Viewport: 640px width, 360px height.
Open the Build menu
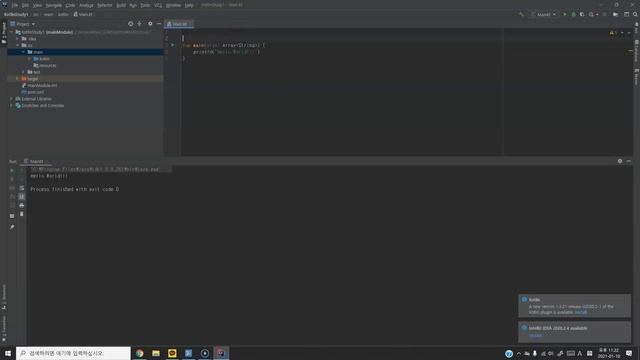click(x=121, y=5)
